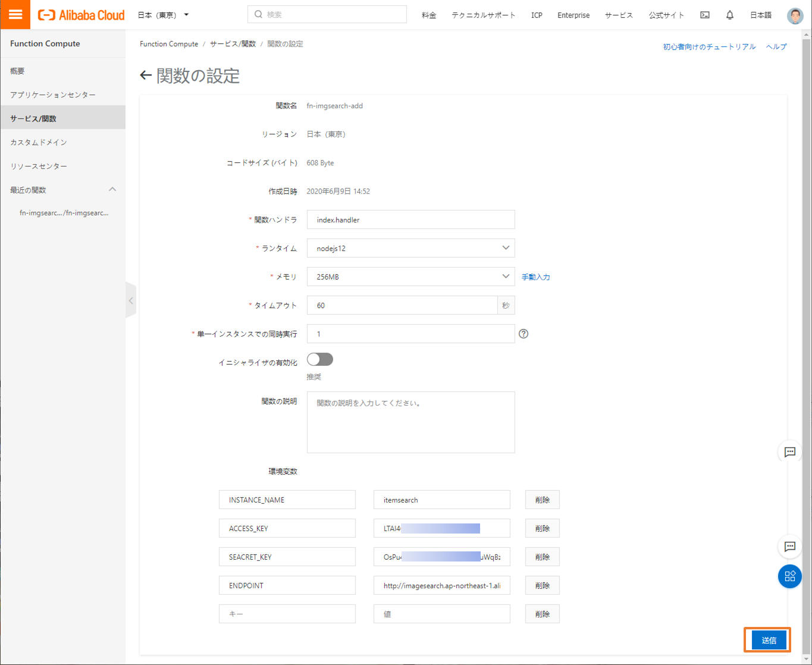Go back using the arrow beside 関数の設定

point(146,76)
